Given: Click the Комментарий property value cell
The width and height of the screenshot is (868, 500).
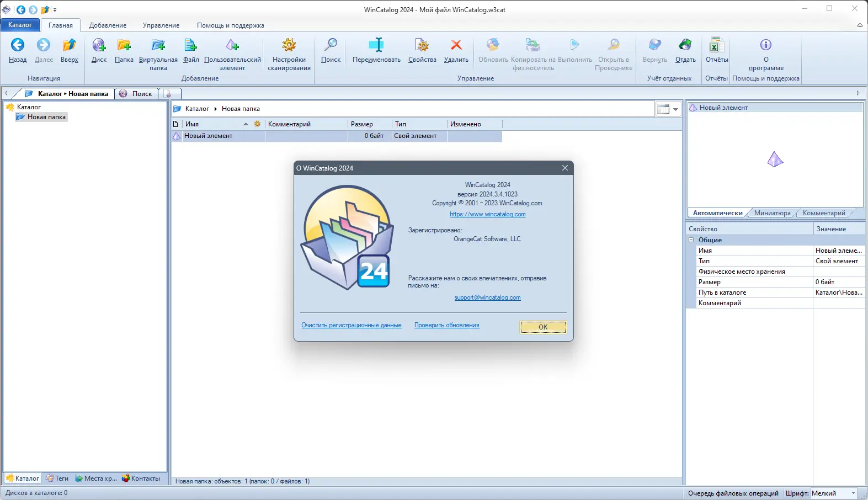Looking at the screenshot, I should tap(839, 303).
